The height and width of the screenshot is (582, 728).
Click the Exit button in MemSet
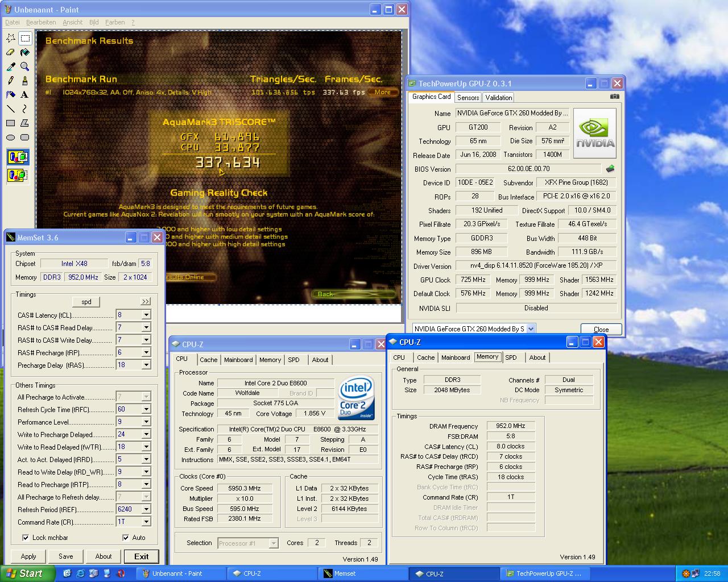click(x=142, y=556)
